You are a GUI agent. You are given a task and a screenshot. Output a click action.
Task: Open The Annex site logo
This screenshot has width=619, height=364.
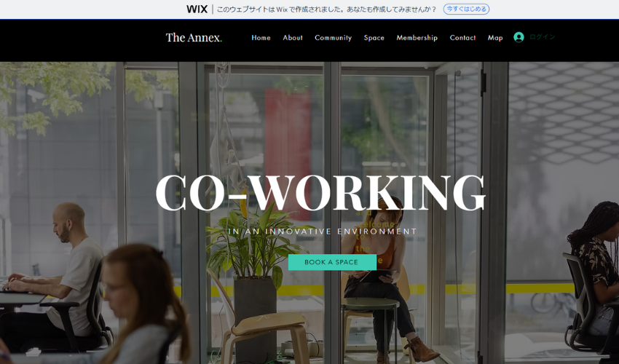pyautogui.click(x=194, y=38)
